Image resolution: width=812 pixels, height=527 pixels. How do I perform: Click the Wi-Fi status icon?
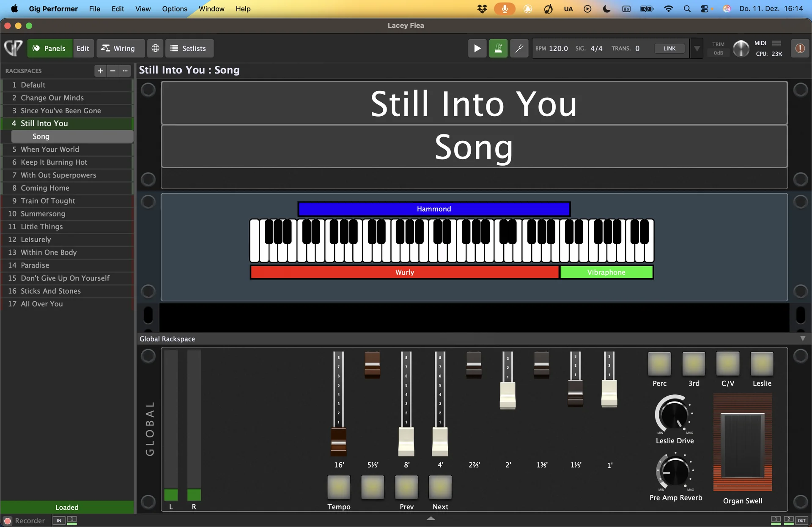[x=668, y=9]
